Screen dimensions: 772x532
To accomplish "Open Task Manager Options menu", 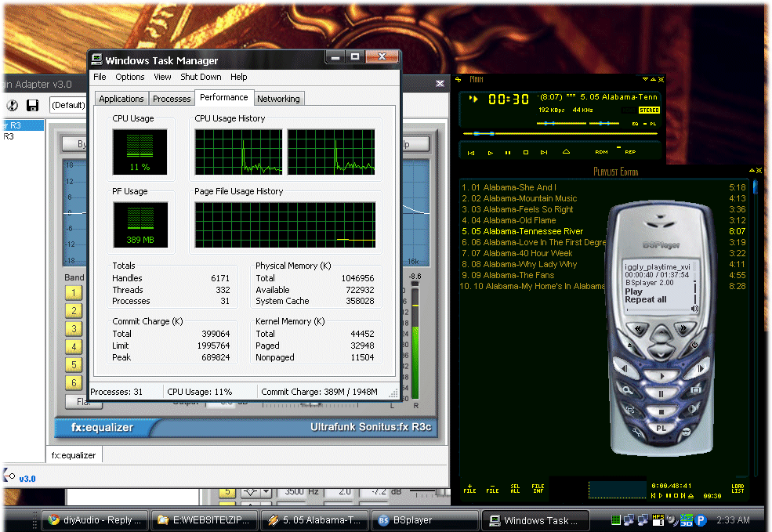I will pos(130,77).
